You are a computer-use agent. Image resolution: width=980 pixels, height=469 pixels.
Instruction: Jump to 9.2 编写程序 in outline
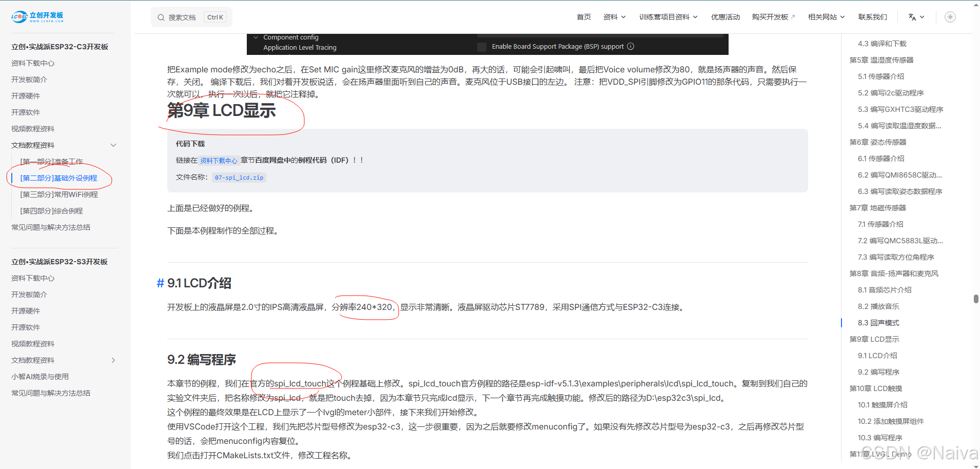point(878,372)
